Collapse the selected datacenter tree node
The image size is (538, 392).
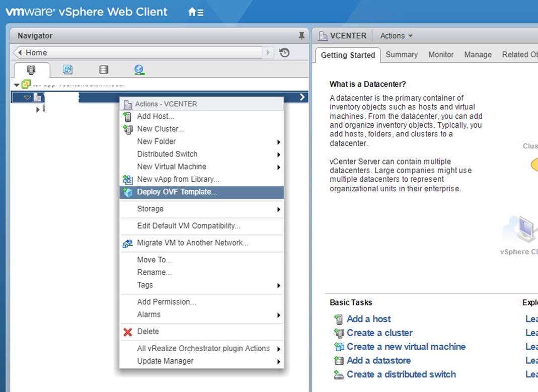coord(28,98)
